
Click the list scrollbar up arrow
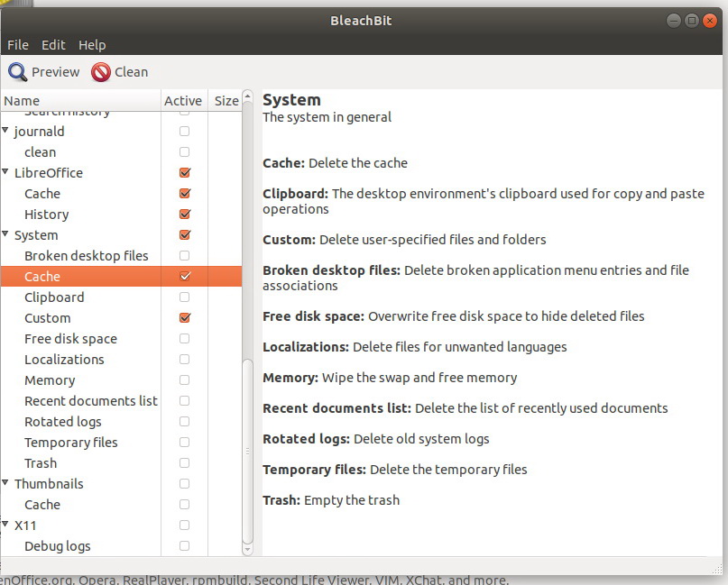click(x=247, y=96)
